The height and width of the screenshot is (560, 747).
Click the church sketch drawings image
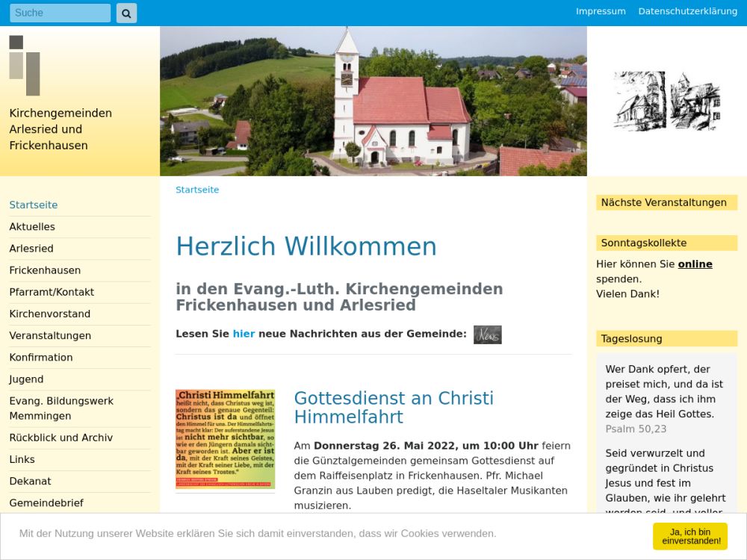coord(666,102)
